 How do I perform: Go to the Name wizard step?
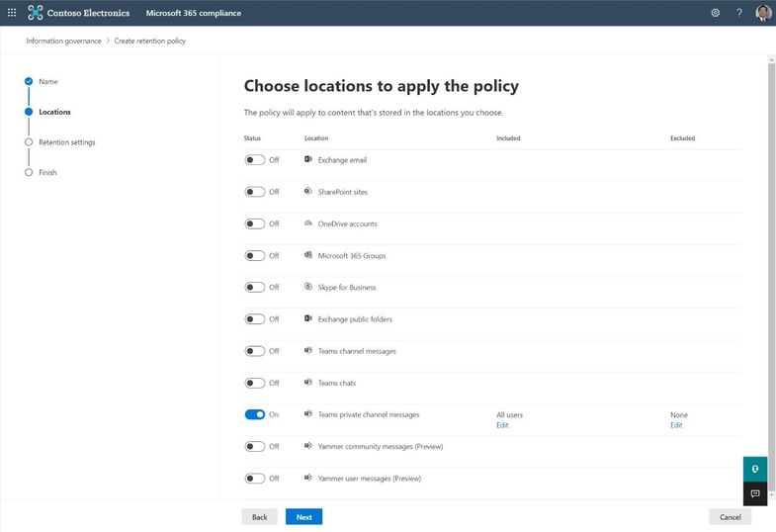pos(48,82)
